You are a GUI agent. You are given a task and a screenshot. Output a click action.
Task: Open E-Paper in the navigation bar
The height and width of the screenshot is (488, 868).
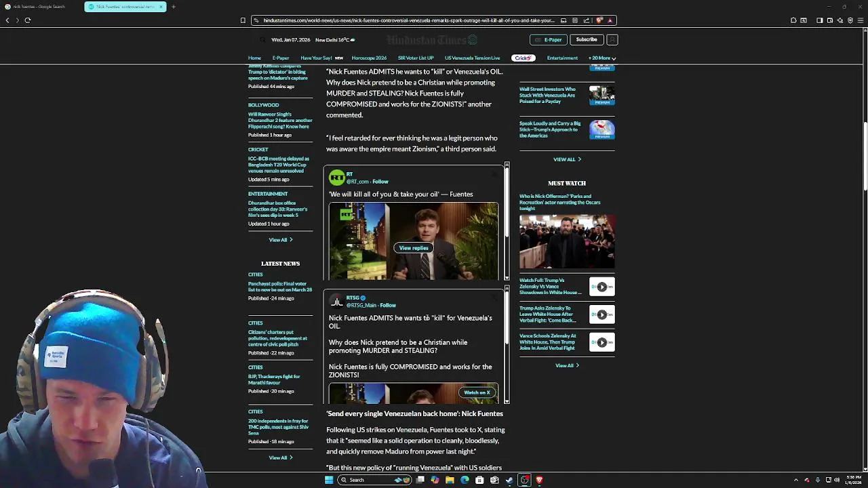(281, 58)
